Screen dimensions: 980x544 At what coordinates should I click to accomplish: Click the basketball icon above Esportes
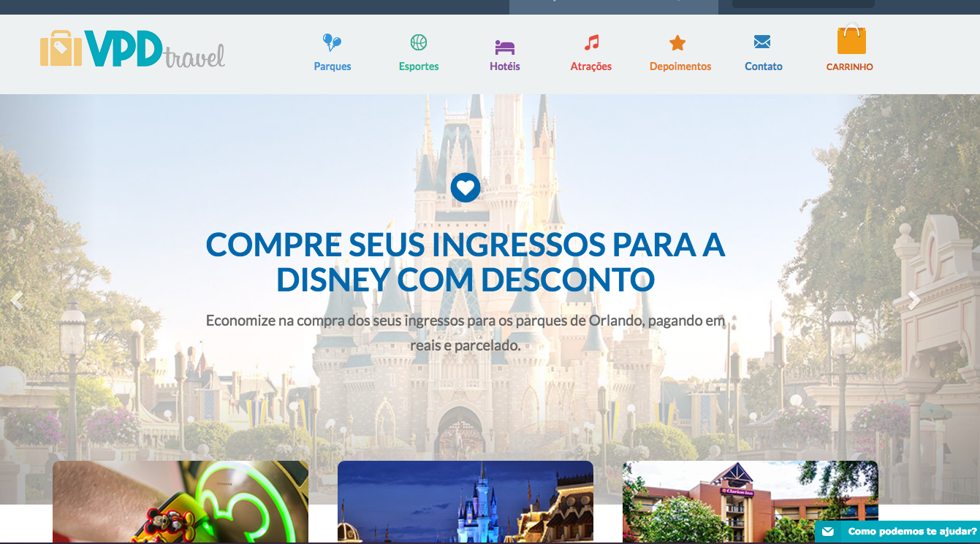(x=419, y=42)
